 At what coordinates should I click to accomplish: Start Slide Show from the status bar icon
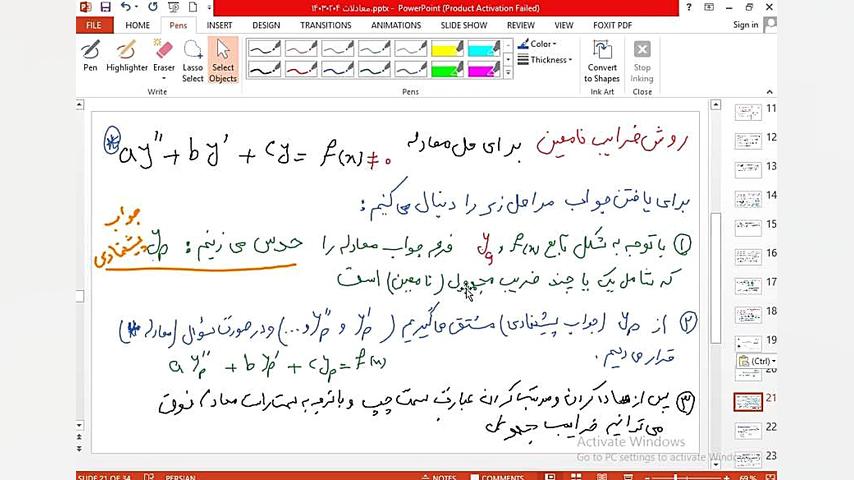(x=628, y=477)
